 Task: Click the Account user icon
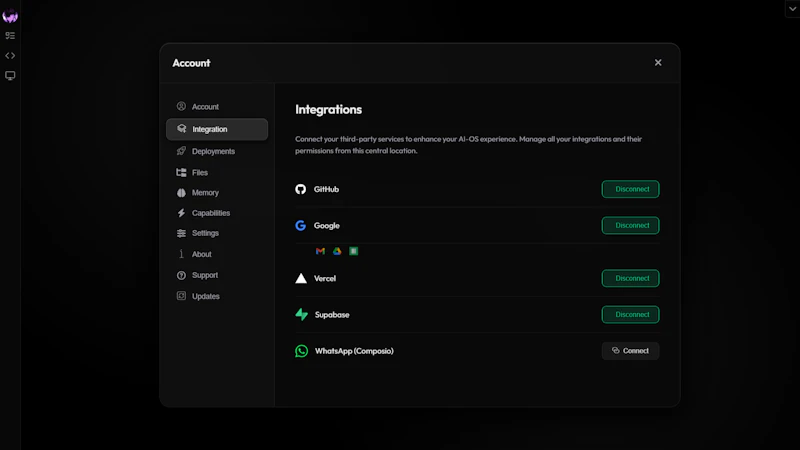point(181,106)
